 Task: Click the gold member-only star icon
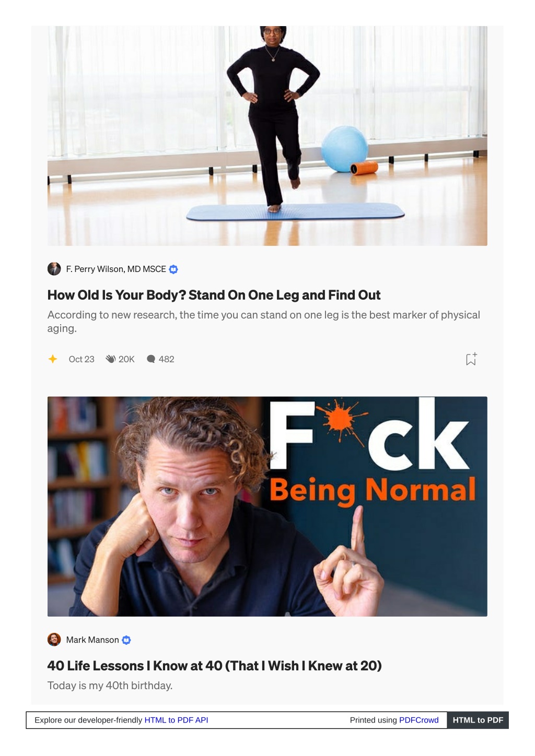click(x=53, y=359)
